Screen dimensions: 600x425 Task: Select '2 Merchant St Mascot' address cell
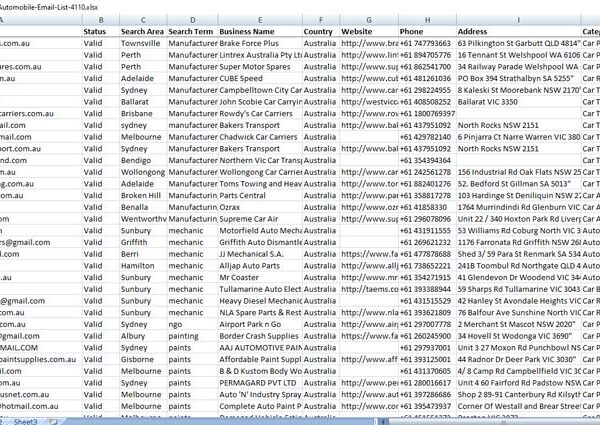(x=519, y=324)
